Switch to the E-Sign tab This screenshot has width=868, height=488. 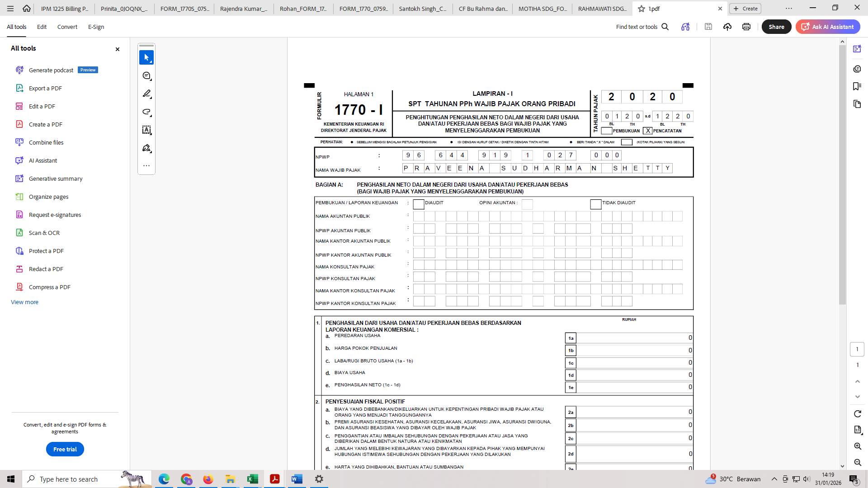pos(96,27)
